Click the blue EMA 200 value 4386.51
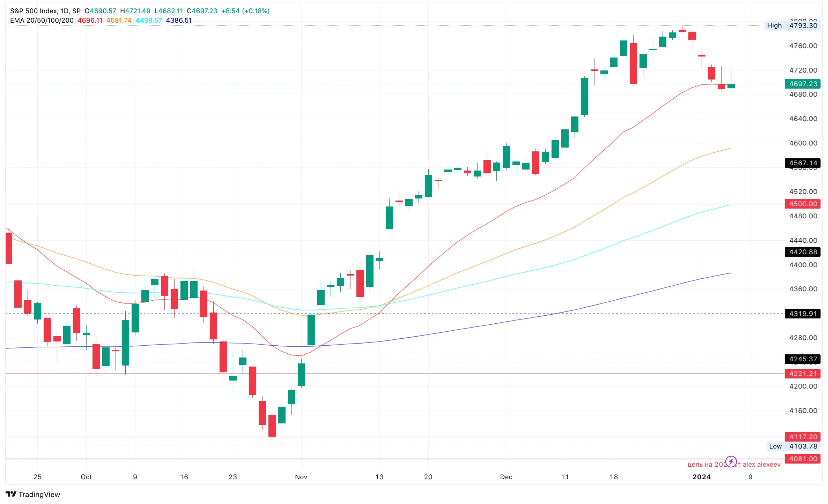The height and width of the screenshot is (504, 828). click(x=179, y=20)
